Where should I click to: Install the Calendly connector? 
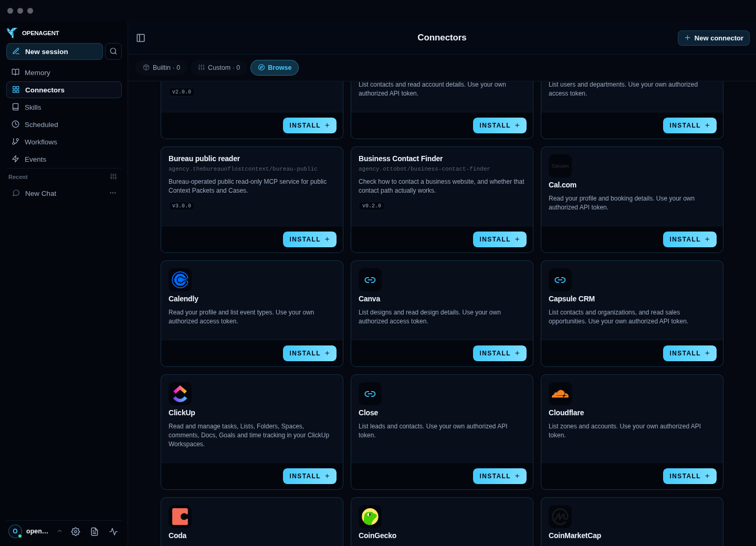click(310, 353)
